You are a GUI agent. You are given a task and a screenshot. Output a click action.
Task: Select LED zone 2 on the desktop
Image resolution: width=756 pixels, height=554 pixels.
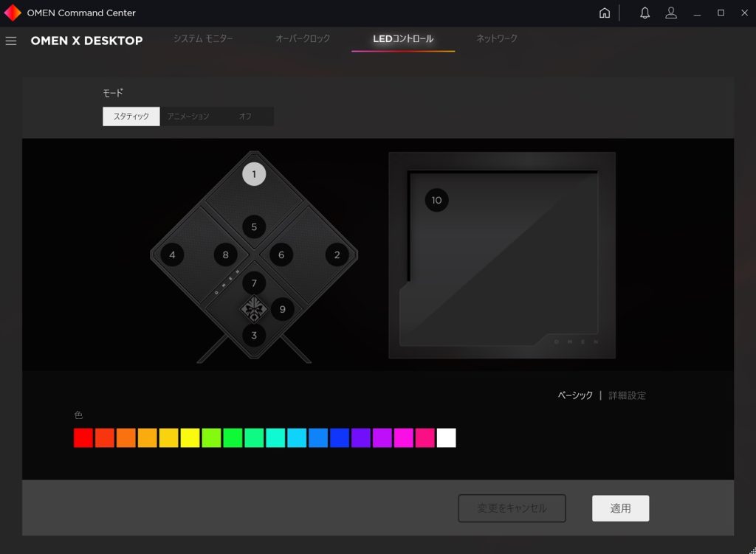tap(337, 255)
